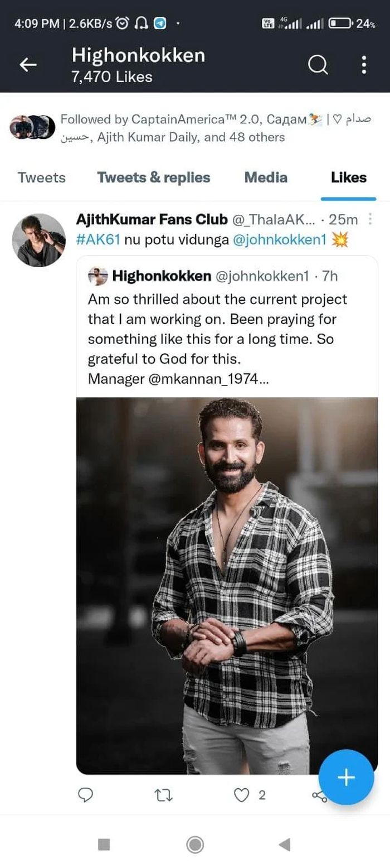The width and height of the screenshot is (390, 868).
Task: Open the #AK61 hashtag link
Action: point(98,239)
